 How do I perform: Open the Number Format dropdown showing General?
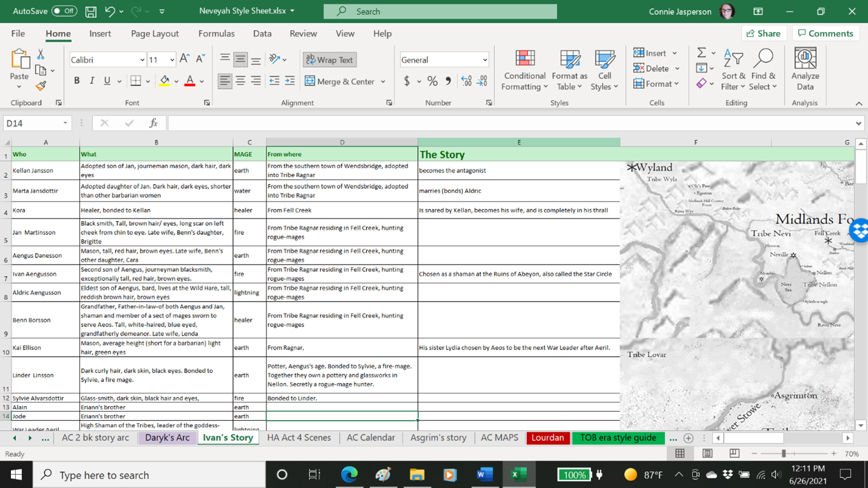pyautogui.click(x=444, y=59)
